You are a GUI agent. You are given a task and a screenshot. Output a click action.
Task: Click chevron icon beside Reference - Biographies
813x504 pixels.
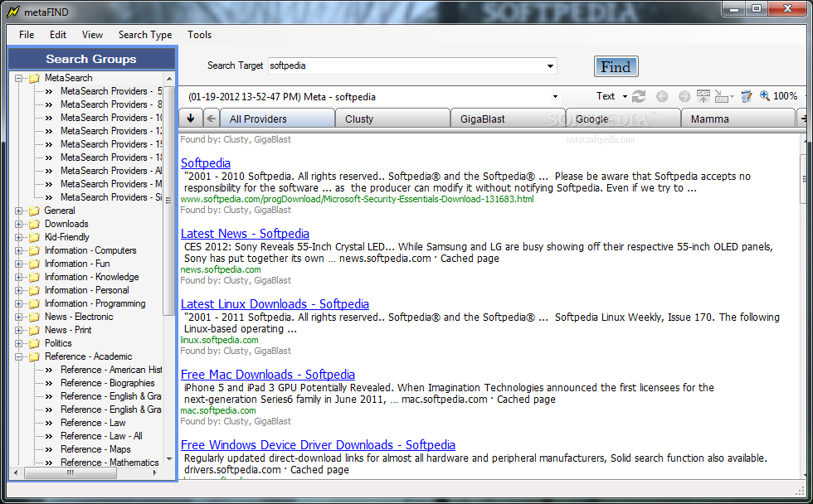49,383
